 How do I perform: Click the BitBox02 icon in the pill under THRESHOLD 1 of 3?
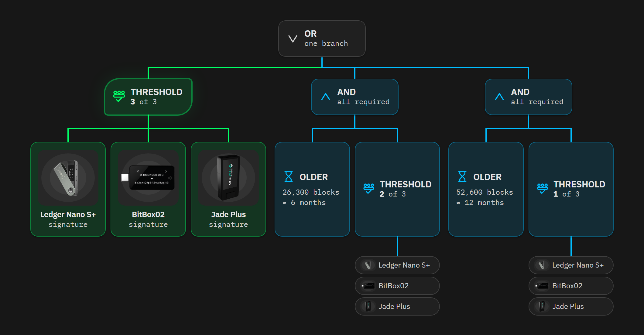click(542, 286)
